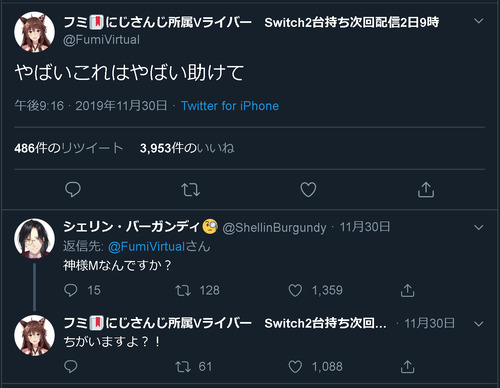Reply to the main tweet by FumiVirtual
This screenshot has height=388, width=500.
(x=73, y=190)
